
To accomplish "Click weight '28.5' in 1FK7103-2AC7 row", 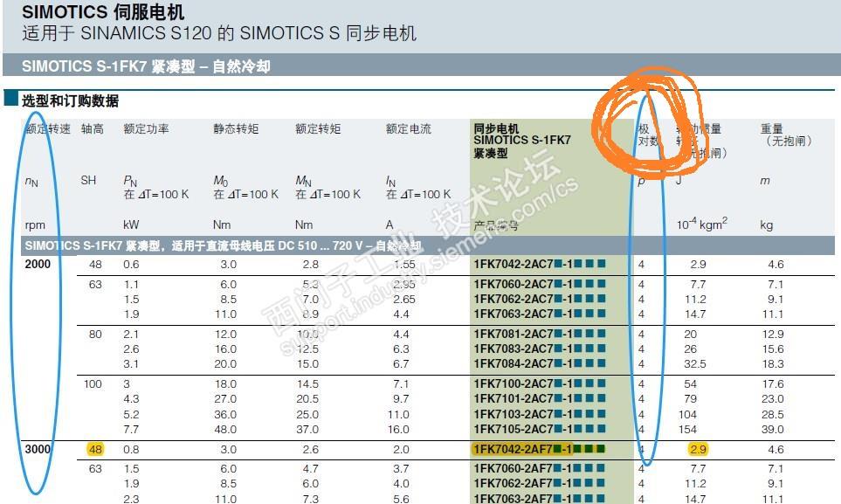I will (x=772, y=414).
